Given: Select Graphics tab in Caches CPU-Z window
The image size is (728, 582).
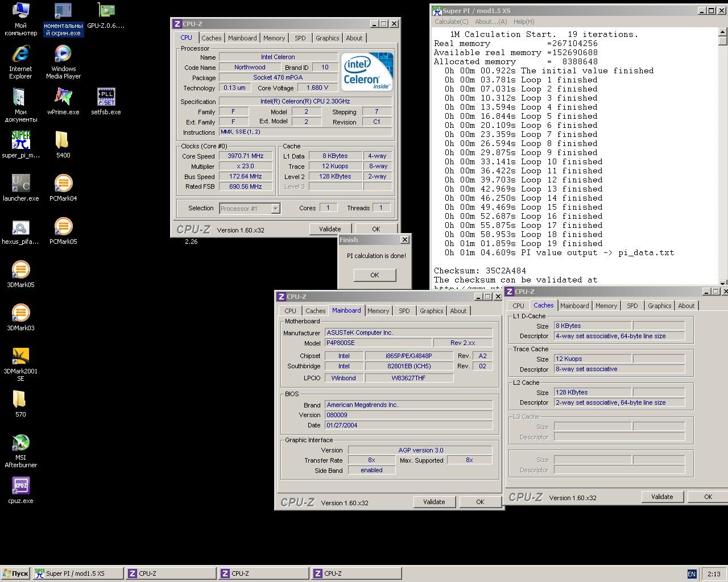Looking at the screenshot, I should click(x=660, y=306).
